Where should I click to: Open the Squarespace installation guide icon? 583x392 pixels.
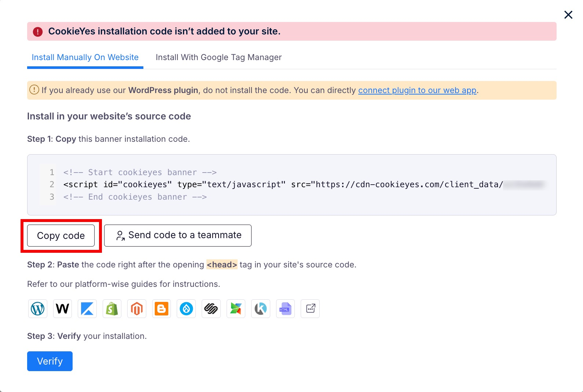[211, 308]
